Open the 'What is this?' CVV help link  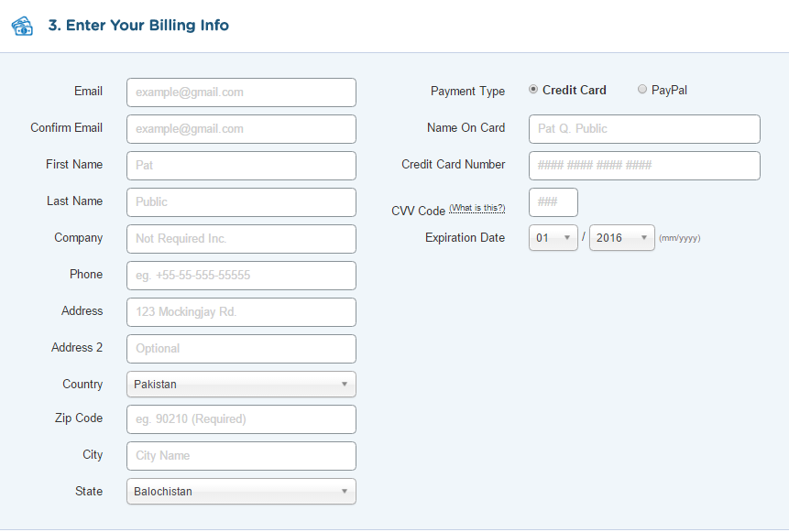tap(477, 207)
